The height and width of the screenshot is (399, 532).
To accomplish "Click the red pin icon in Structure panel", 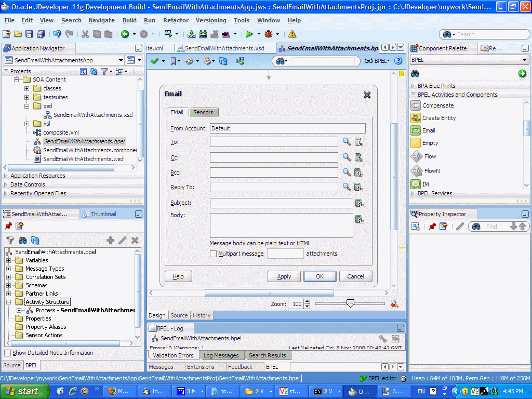I will point(8,225).
